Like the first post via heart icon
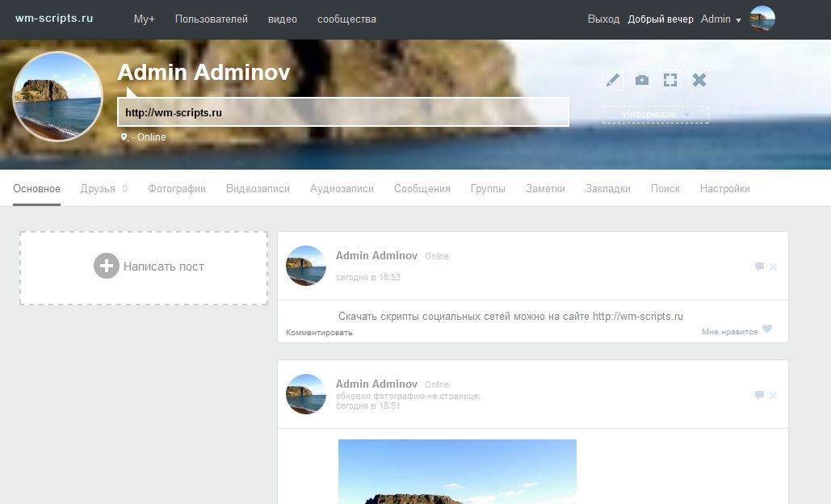Viewport: 831px width, 504px height. point(767,329)
